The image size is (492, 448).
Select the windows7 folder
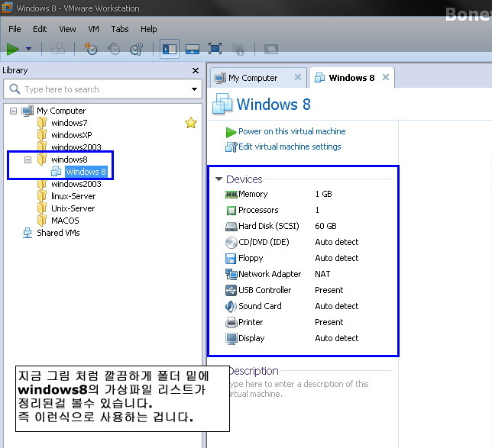click(70, 123)
